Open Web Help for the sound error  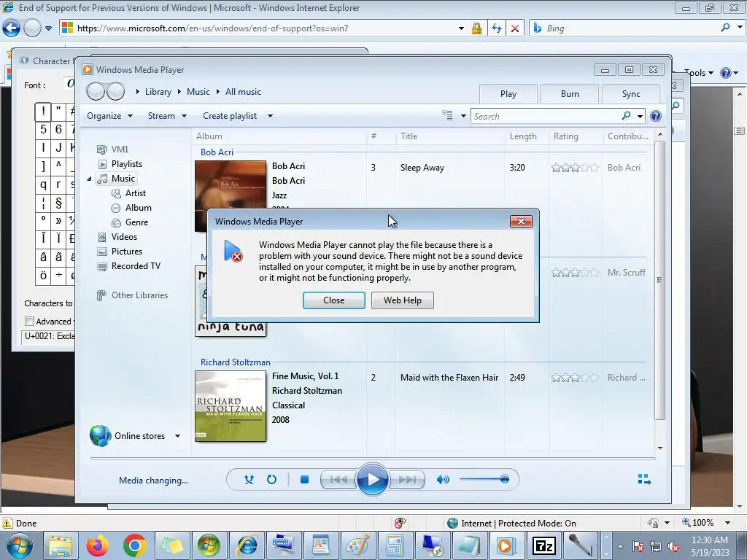pos(402,300)
